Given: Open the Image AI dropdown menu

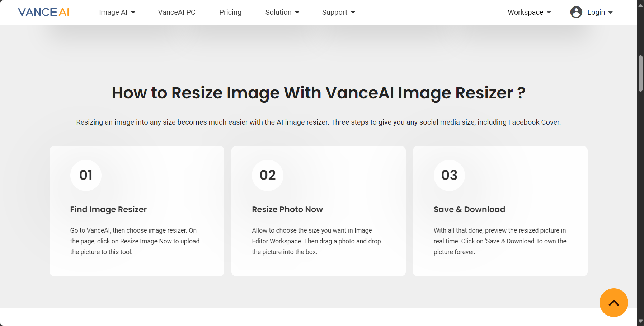Looking at the screenshot, I should pyautogui.click(x=117, y=12).
